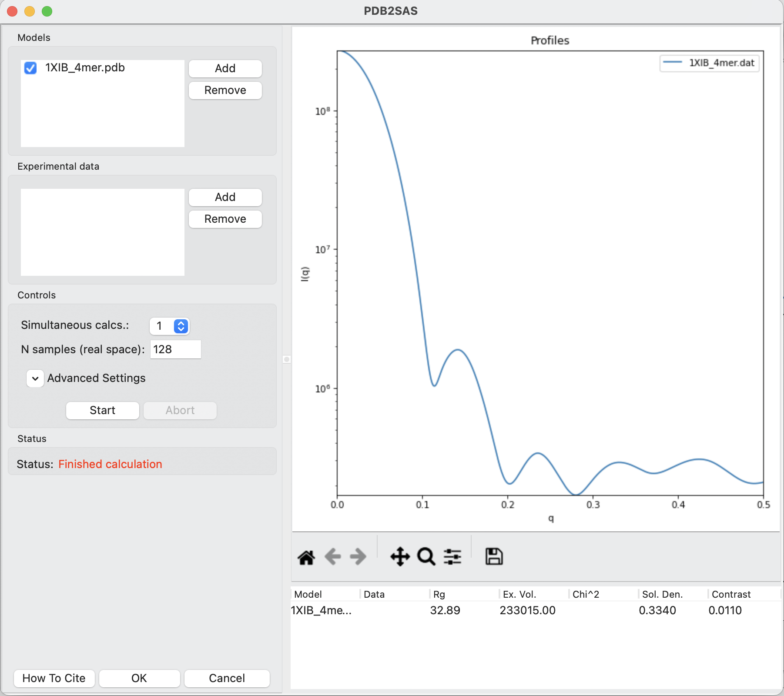Save the figure with floppy disk icon
784x696 pixels.
(x=494, y=556)
